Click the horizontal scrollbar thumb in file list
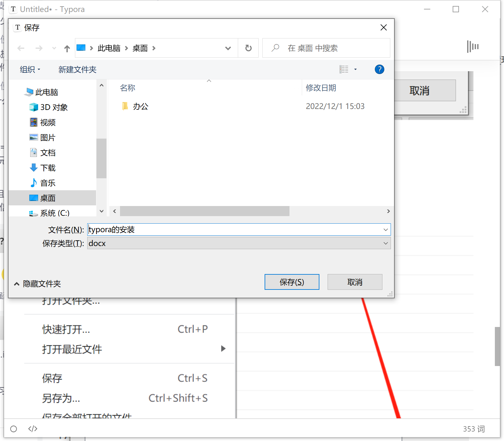This screenshot has width=504, height=441. tap(205, 211)
